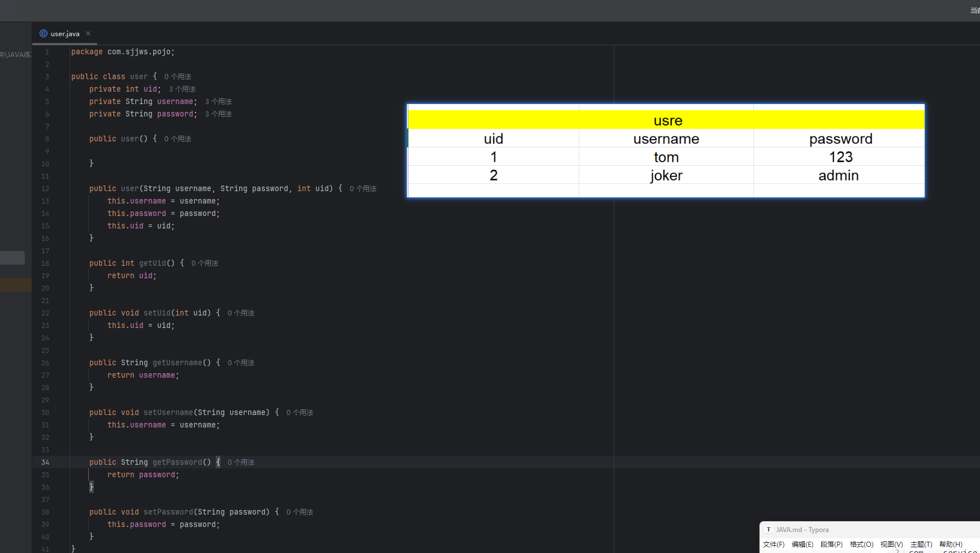Open the 视图(V) menu in Typora

891,545
